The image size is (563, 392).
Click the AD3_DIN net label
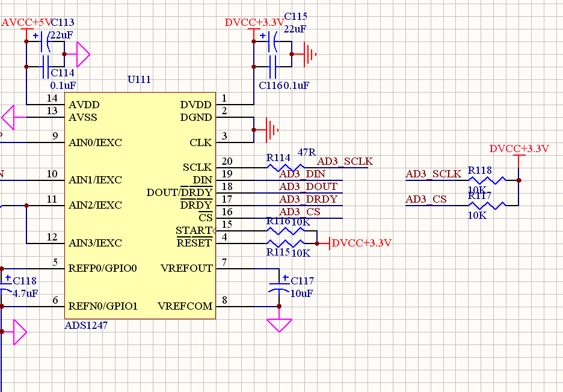303,174
